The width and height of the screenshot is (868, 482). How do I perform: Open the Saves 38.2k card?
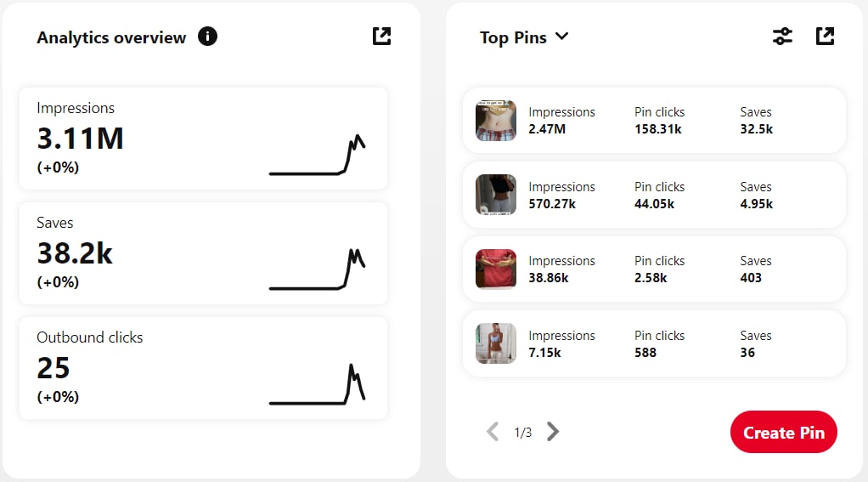tap(203, 253)
